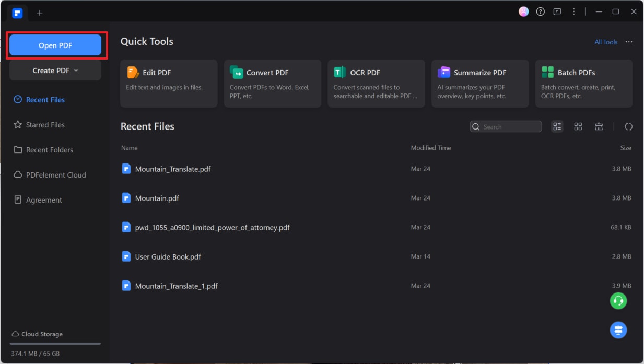Click the blue floating signpost icon
644x364 pixels.
(618, 330)
